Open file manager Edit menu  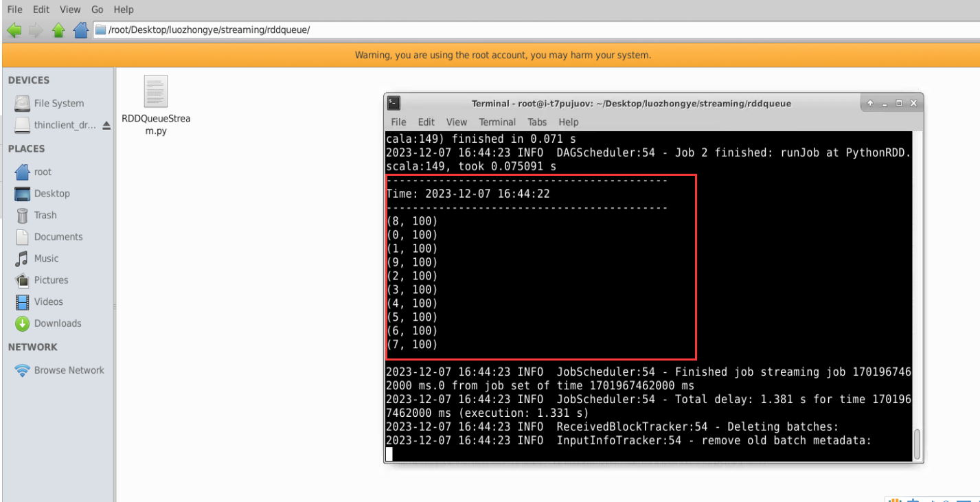(x=41, y=10)
